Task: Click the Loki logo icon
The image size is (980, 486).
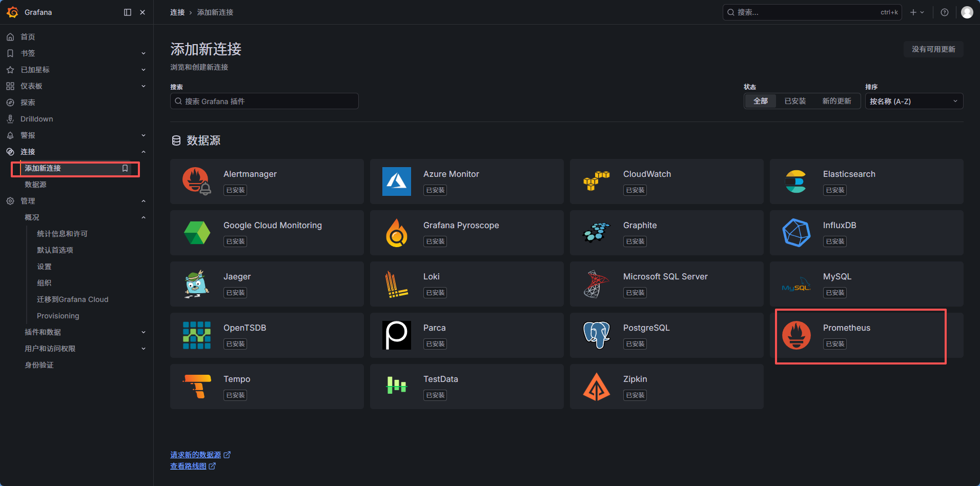Action: pyautogui.click(x=397, y=284)
